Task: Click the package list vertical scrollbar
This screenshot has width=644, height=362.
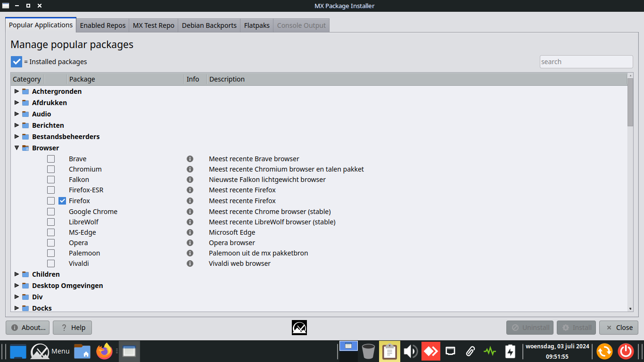Action: point(630,189)
